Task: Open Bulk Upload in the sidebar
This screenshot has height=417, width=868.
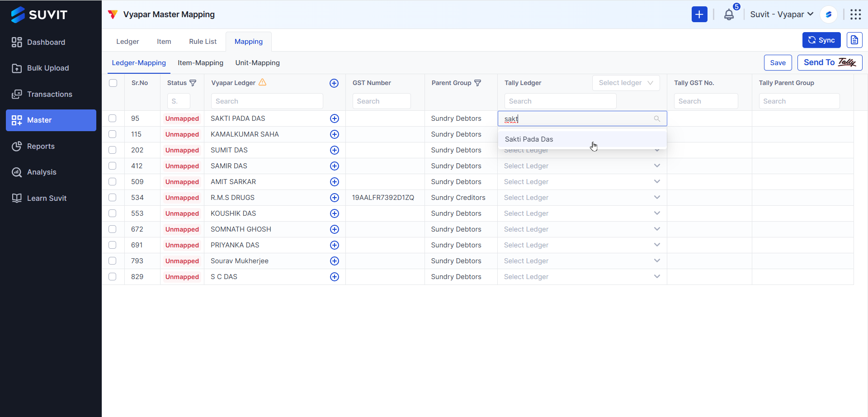Action: [x=51, y=68]
